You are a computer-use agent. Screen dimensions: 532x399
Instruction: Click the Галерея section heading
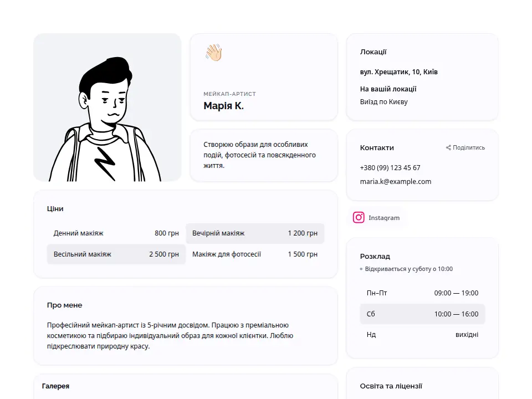pyautogui.click(x=55, y=386)
